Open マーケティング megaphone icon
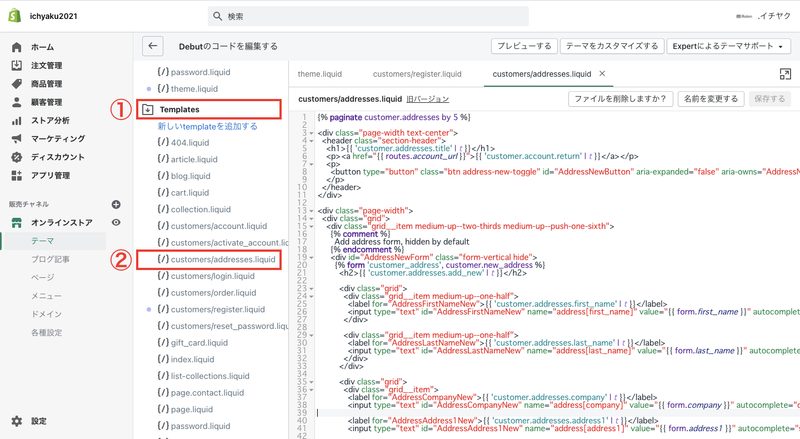Viewport: 800px width, 439px height. [x=17, y=139]
